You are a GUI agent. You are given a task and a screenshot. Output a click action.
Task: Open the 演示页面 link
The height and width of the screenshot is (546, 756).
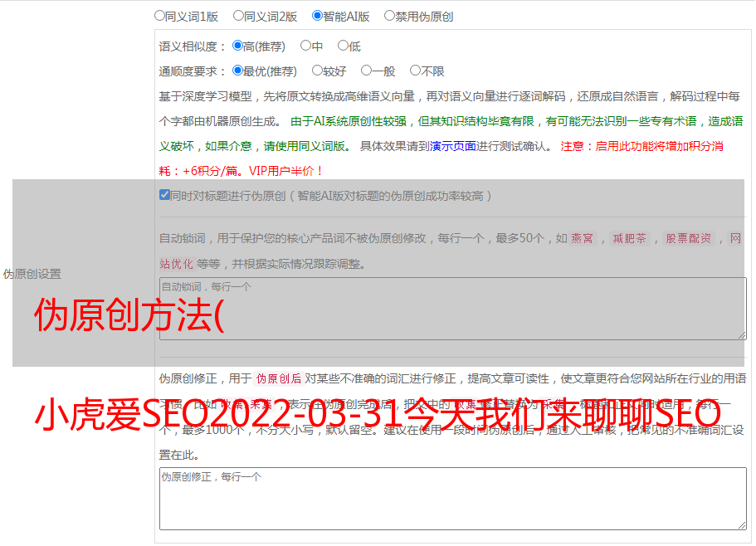(453, 146)
